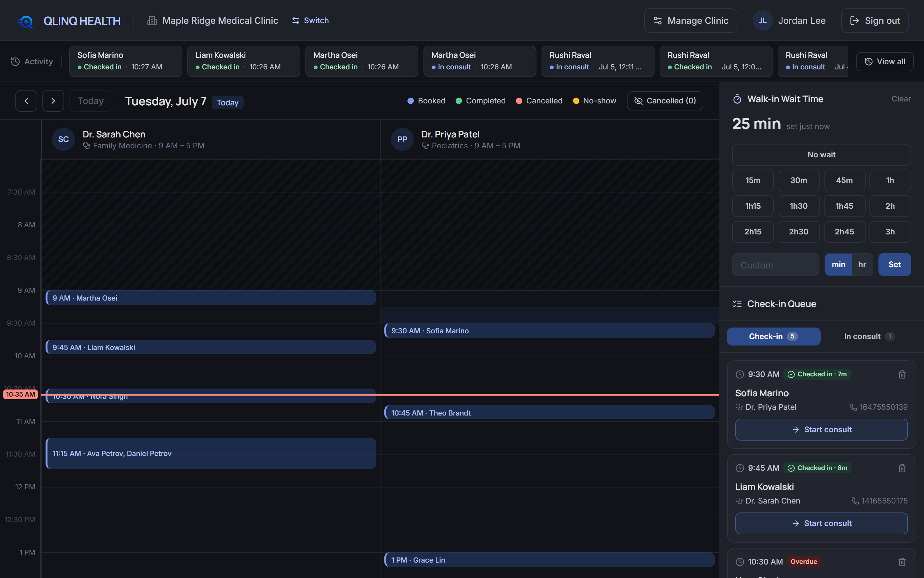Choose the 30m wait time preset

pyautogui.click(x=798, y=180)
